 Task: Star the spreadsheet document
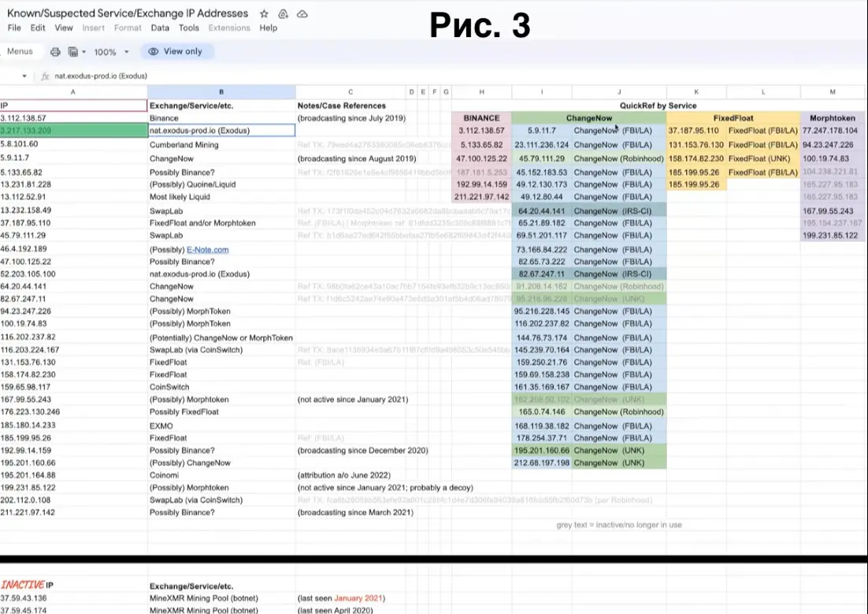[264, 13]
